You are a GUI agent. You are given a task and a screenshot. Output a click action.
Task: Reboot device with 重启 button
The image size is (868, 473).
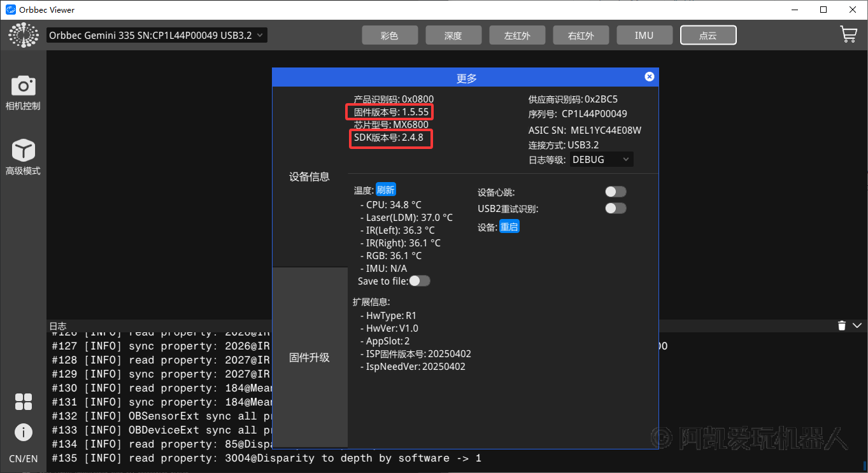click(509, 227)
